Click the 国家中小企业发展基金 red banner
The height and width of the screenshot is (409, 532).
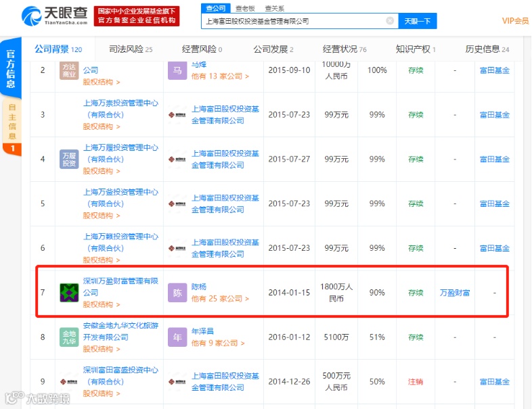(137, 16)
